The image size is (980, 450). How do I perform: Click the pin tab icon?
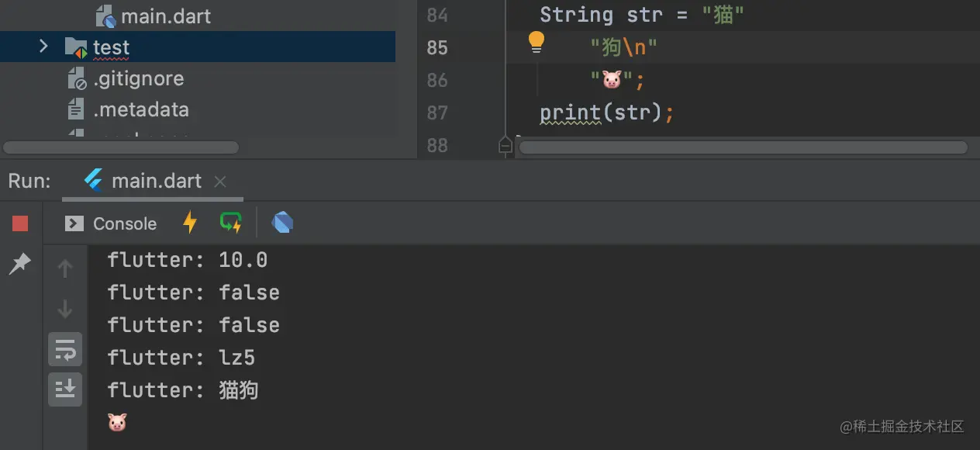(19, 264)
